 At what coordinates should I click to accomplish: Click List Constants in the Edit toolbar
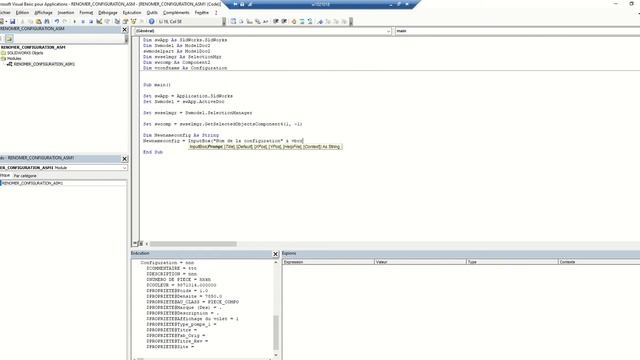click(x=241, y=21)
